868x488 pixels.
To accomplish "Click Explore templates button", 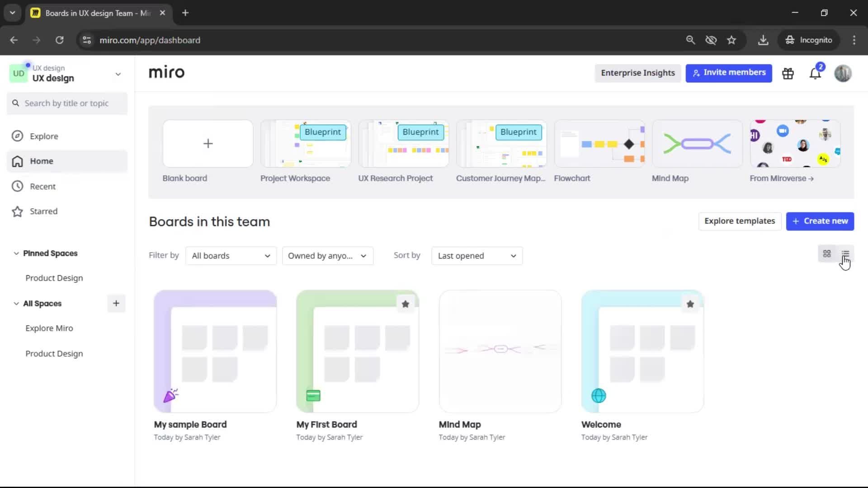I will coord(740,221).
